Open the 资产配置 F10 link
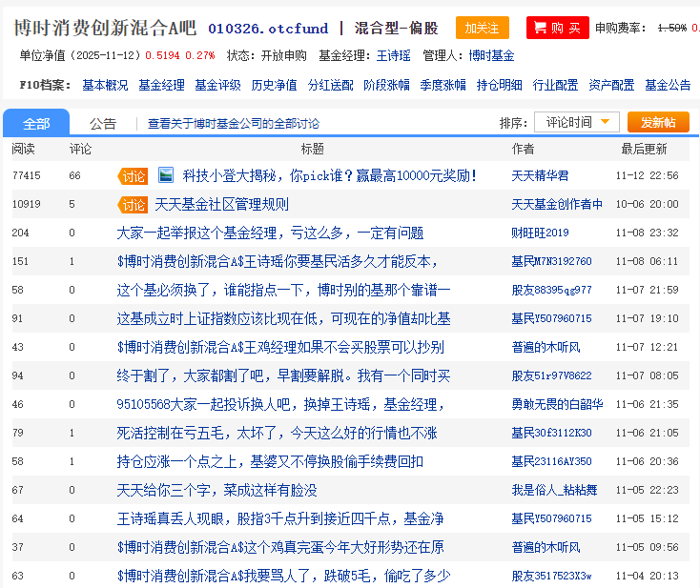700x588 pixels. 611,85
